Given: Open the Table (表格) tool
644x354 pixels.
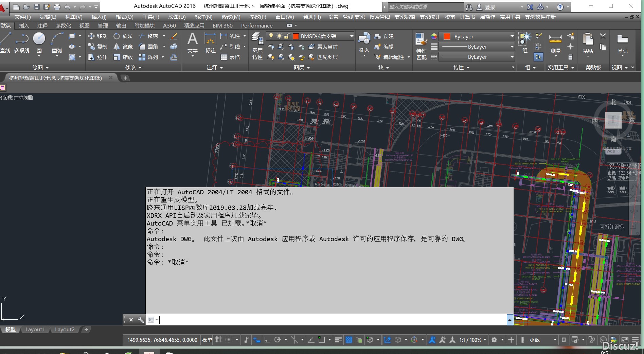Looking at the screenshot, I should pyautogui.click(x=230, y=57).
